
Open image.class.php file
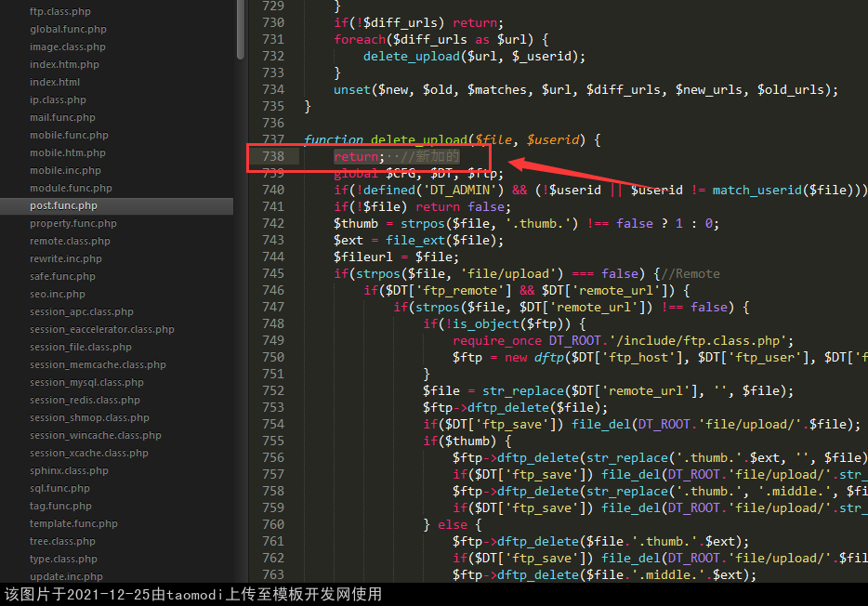67,47
